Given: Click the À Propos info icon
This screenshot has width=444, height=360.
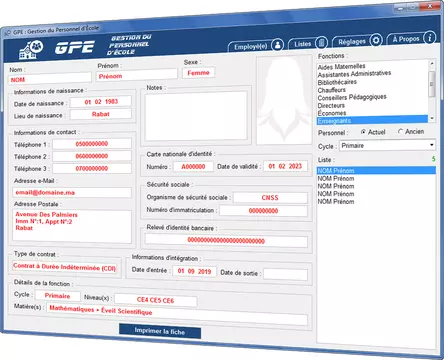Looking at the screenshot, I should click(x=430, y=37).
